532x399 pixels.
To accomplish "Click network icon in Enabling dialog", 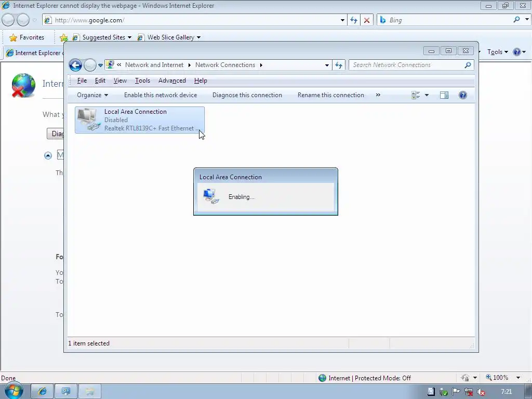I will (x=211, y=196).
